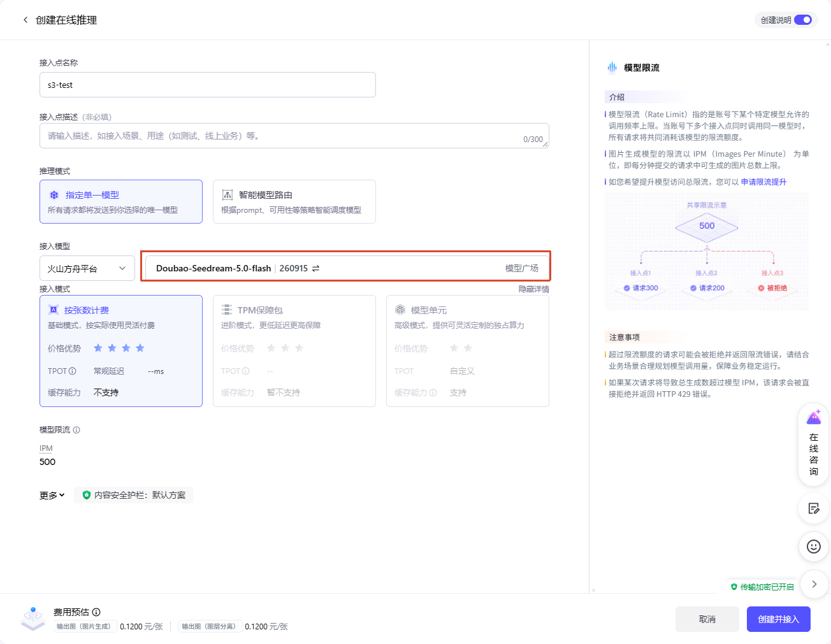Screen dimensions: 831x644
Task: Open the 申请限流提升 link
Action: click(x=763, y=182)
